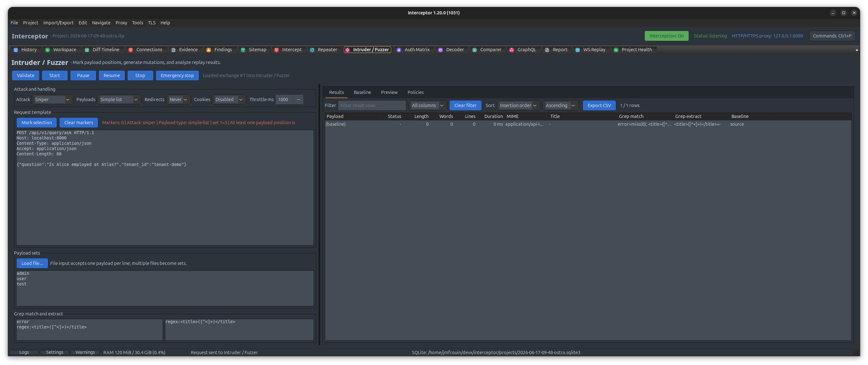Click the Resume button
The height and width of the screenshot is (365, 868).
112,76
